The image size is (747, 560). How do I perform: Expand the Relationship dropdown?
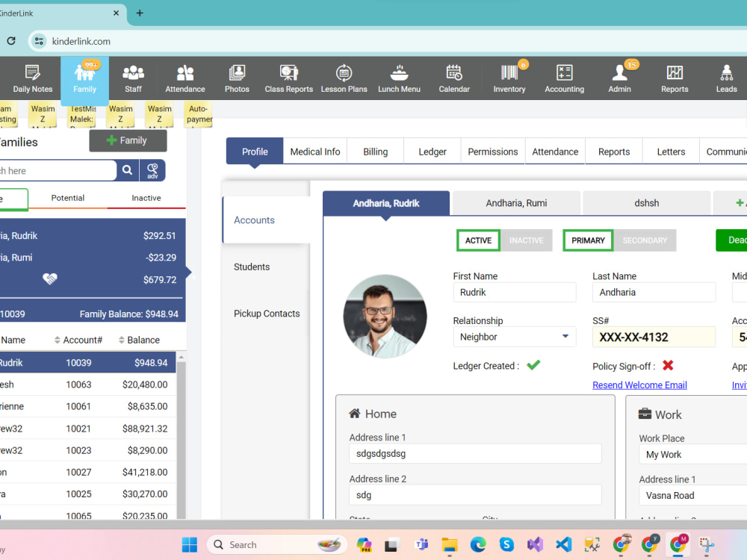point(565,337)
